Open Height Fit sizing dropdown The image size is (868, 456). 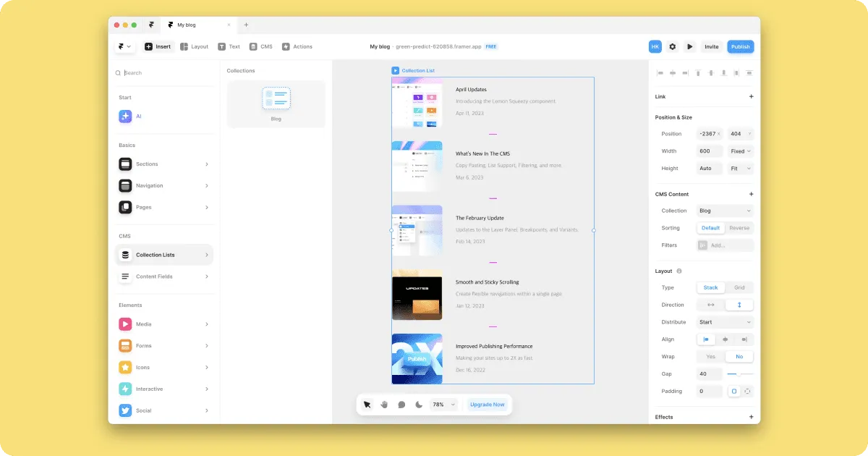tap(741, 169)
